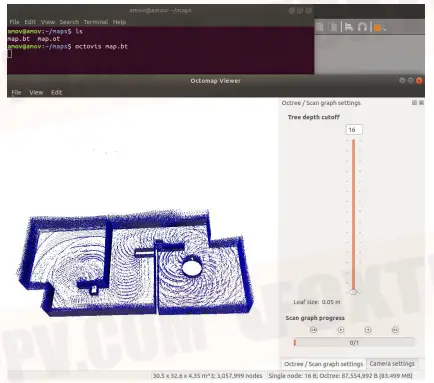Viewport: 434px width, 383px height.
Task: Play the scan graph progress
Action: click(x=341, y=330)
